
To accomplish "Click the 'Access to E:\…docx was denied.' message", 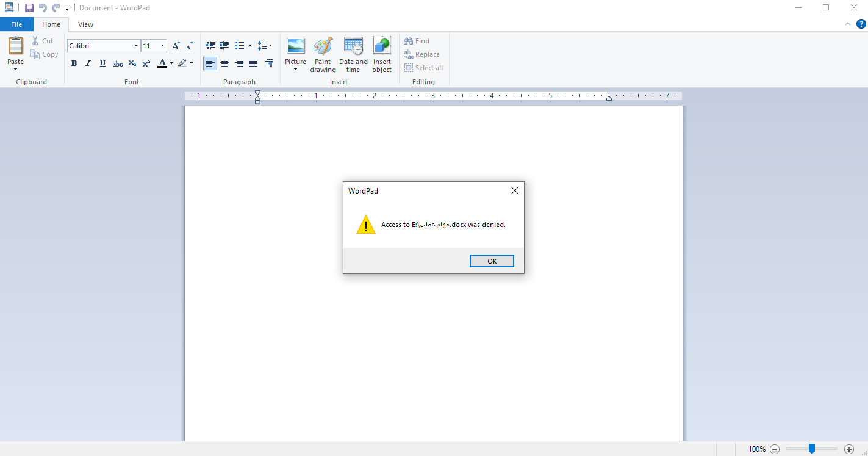I will point(443,225).
